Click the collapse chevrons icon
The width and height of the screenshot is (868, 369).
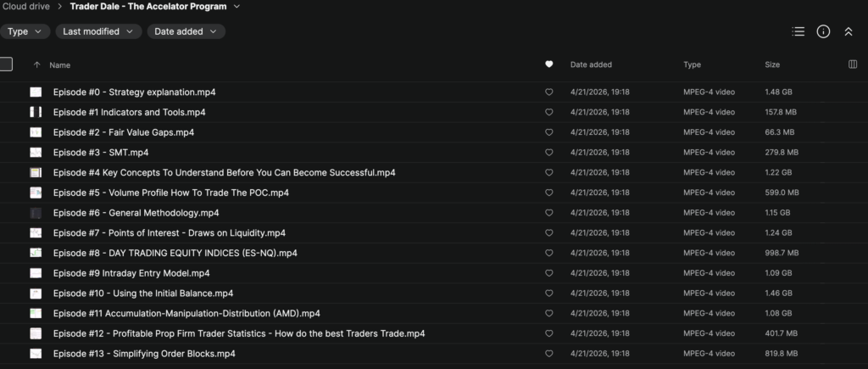coord(848,31)
